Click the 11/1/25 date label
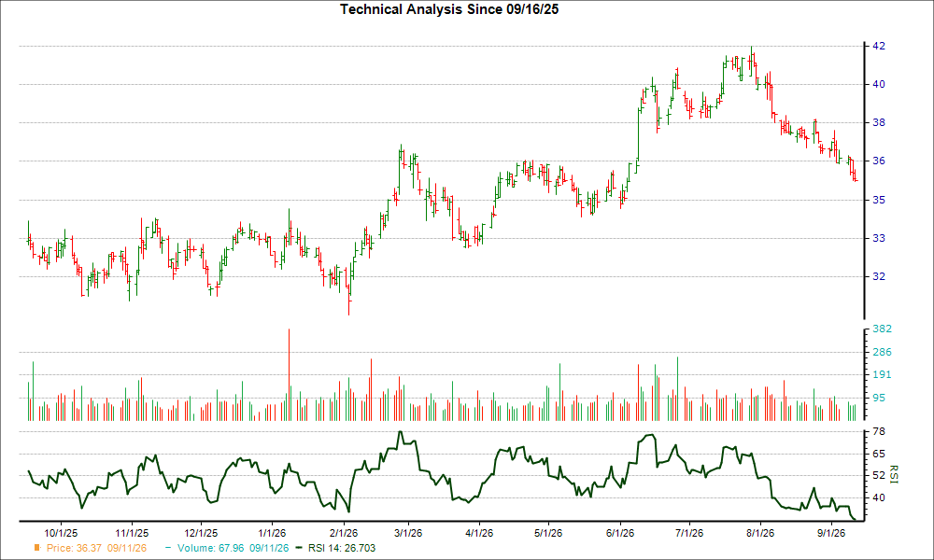The image size is (934, 560). coord(132,533)
